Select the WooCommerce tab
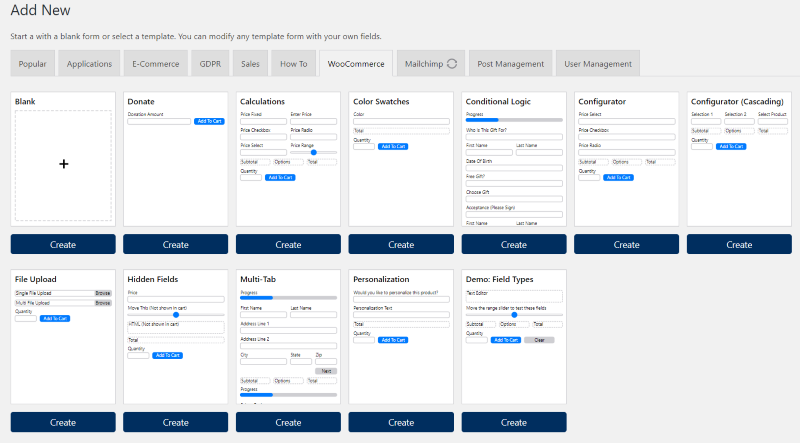 (356, 64)
